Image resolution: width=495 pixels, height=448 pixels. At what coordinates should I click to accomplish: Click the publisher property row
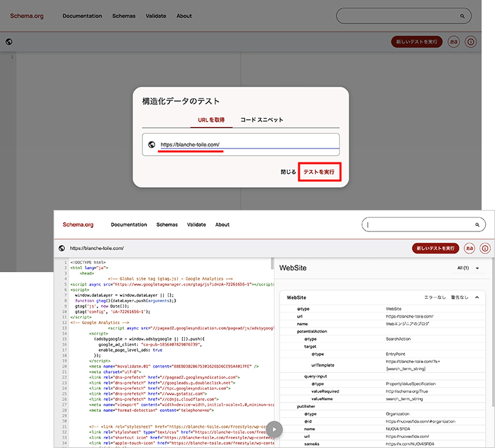tap(383, 407)
